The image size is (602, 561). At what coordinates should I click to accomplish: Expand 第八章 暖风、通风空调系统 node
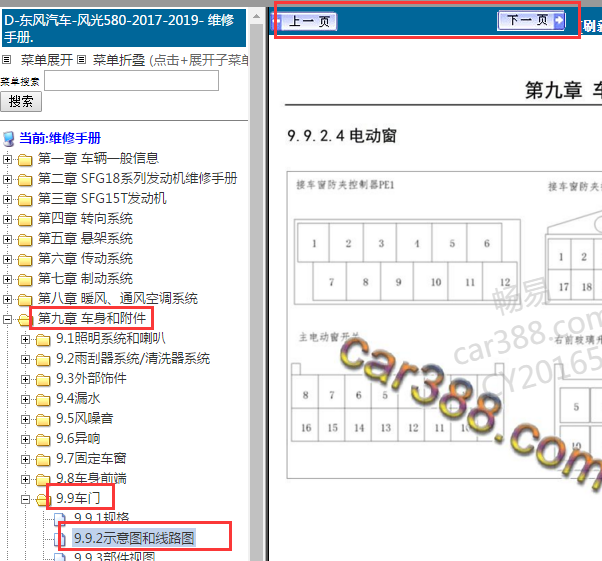click(7, 299)
